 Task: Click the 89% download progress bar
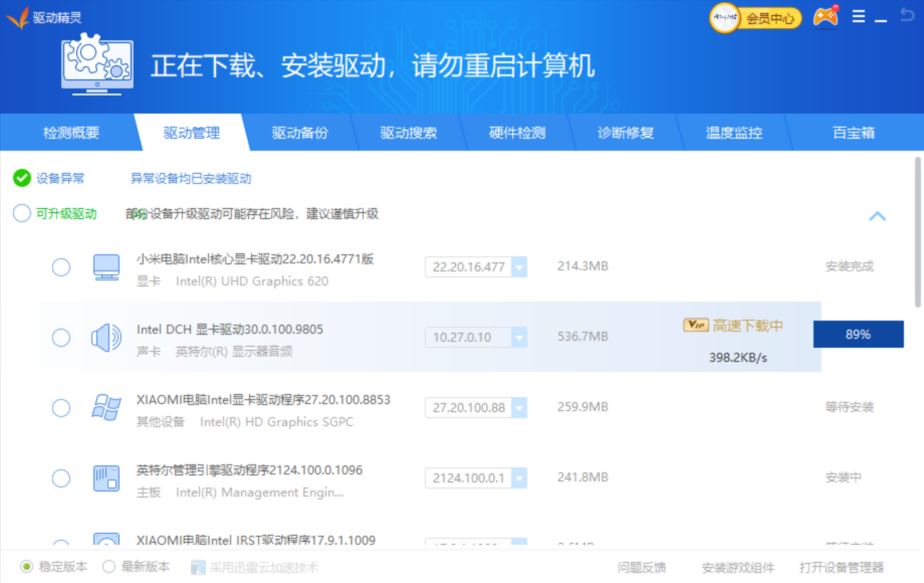pyautogui.click(x=858, y=334)
